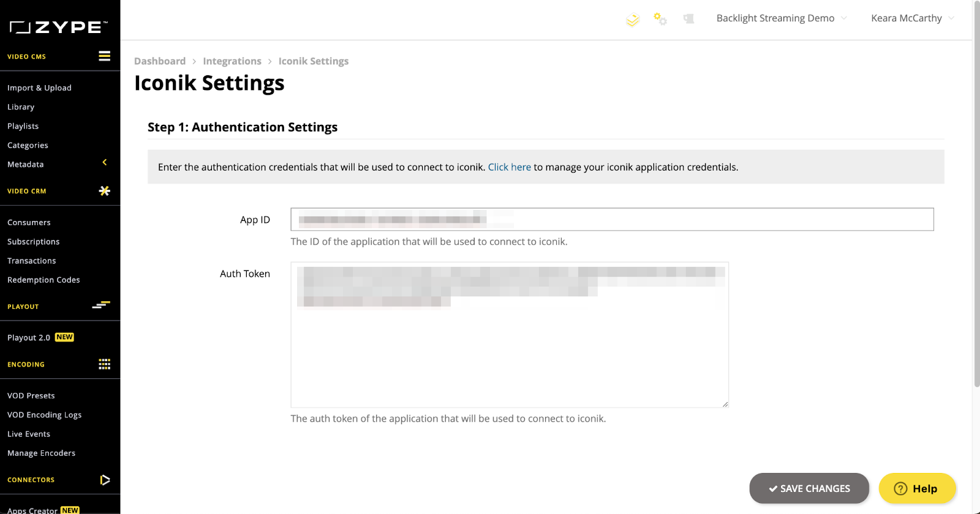Click the Auth Token resize handle
This screenshot has width=980, height=514.
point(725,403)
